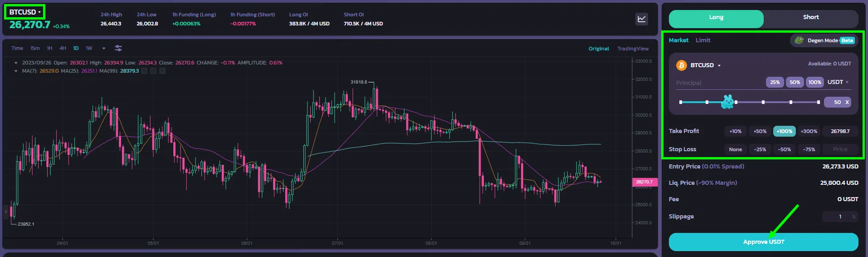This screenshot has width=868, height=257.
Task: Select the 1W timeframe
Action: tap(89, 48)
